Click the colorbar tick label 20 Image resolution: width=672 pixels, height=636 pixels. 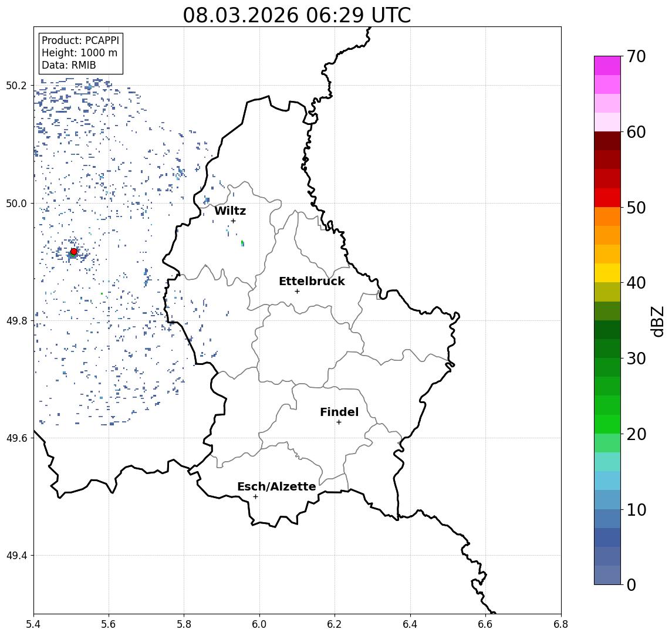point(636,434)
